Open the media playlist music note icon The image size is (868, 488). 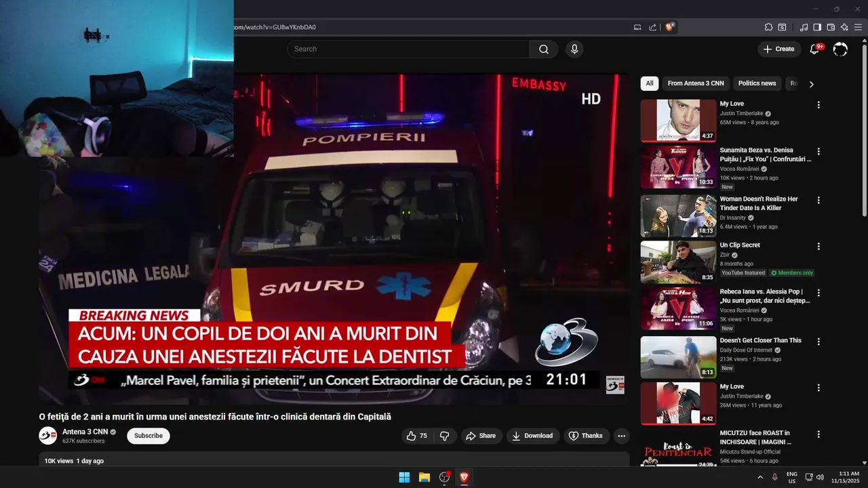point(804,27)
